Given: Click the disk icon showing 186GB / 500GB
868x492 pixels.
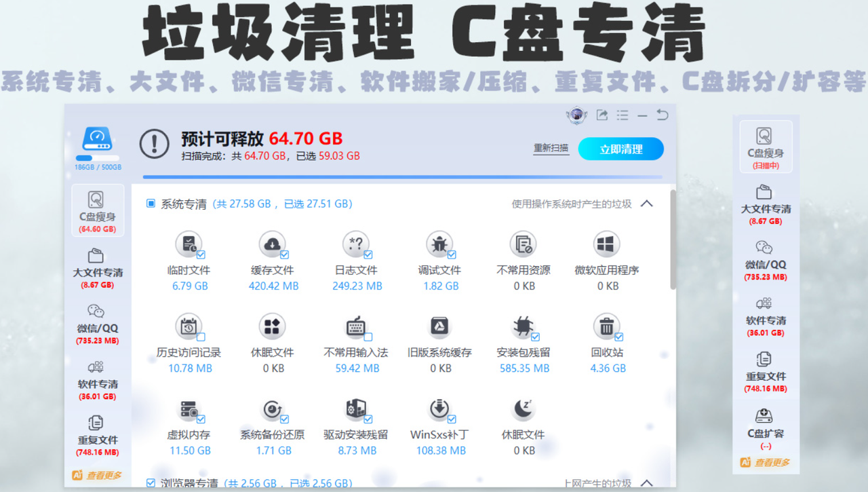Looking at the screenshot, I should pyautogui.click(x=98, y=139).
